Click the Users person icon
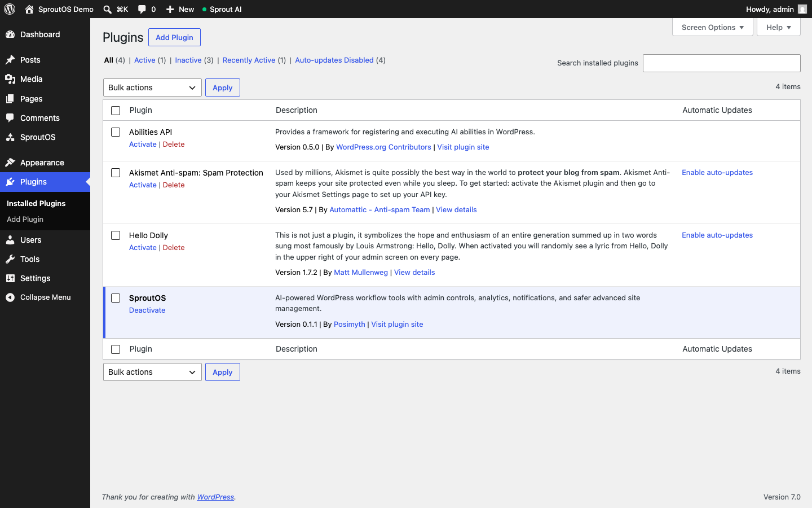The image size is (812, 508). point(10,240)
